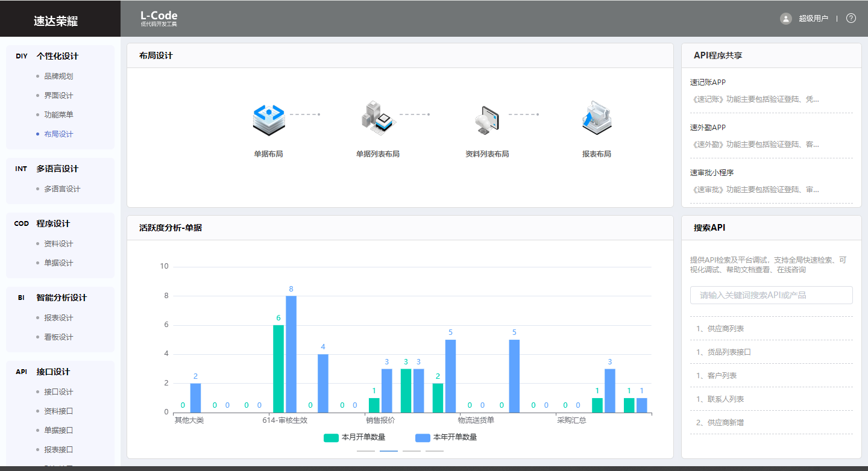Open the 速记账APP shared program link

[x=708, y=83]
